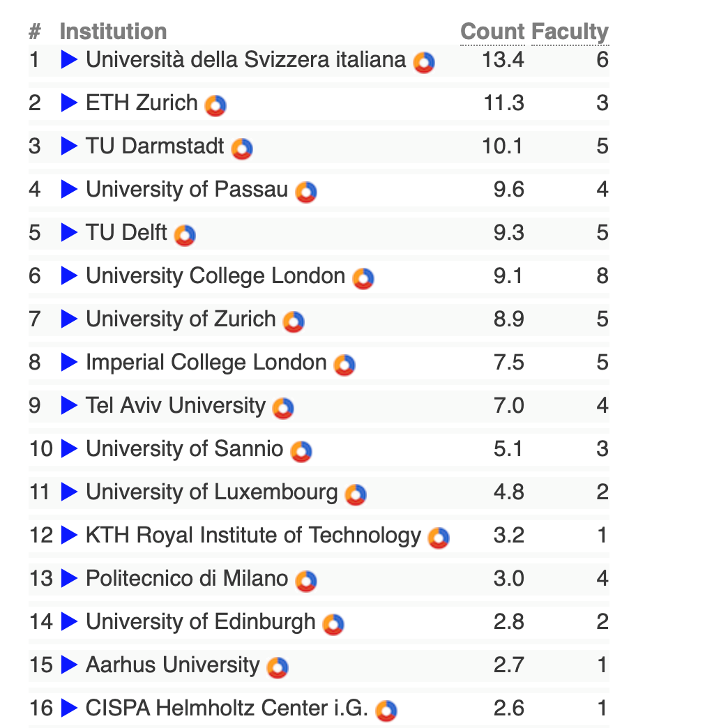Click the Faculty column header
The height and width of the screenshot is (728, 728).
coord(570,31)
